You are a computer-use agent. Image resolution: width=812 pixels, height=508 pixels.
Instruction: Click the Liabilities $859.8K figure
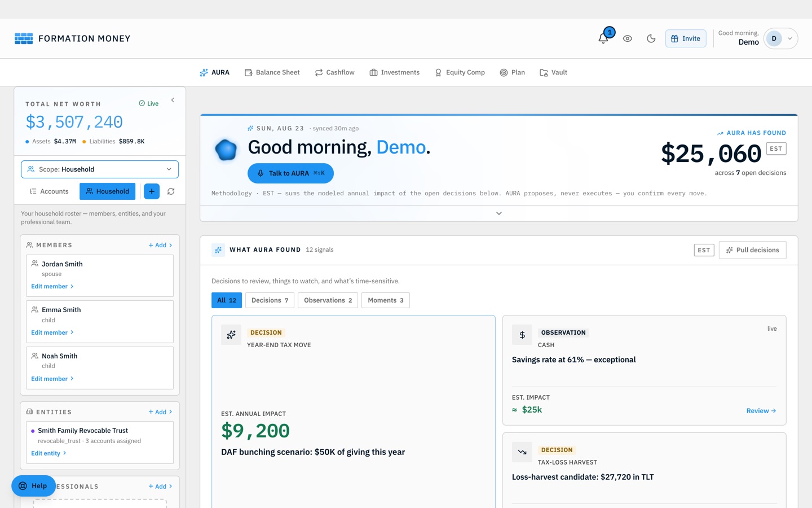tap(131, 142)
